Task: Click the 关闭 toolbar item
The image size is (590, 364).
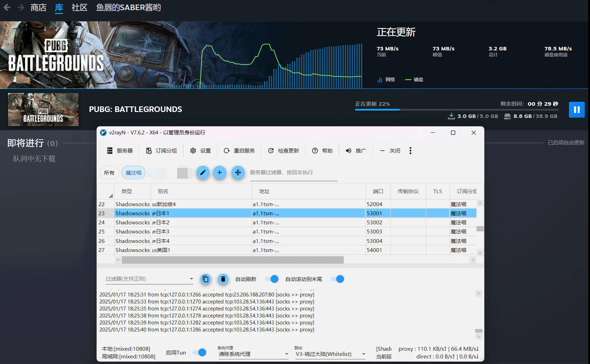Action: [x=390, y=150]
